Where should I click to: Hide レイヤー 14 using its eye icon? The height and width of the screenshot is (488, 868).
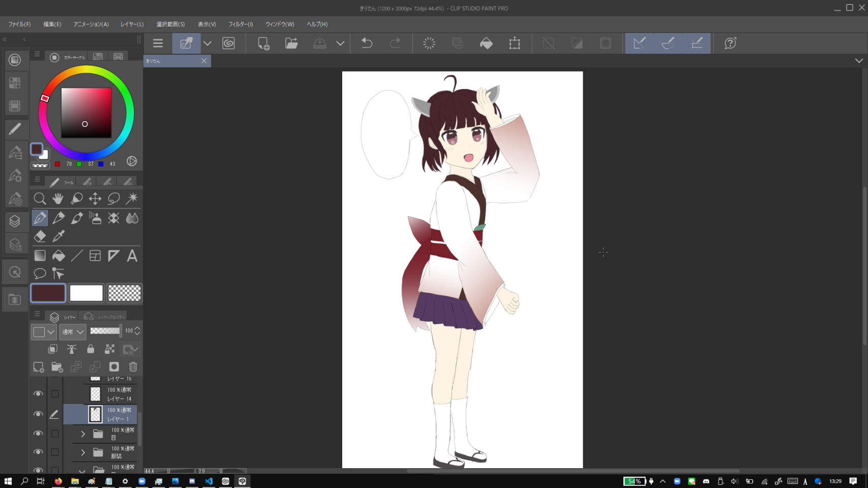(38, 394)
